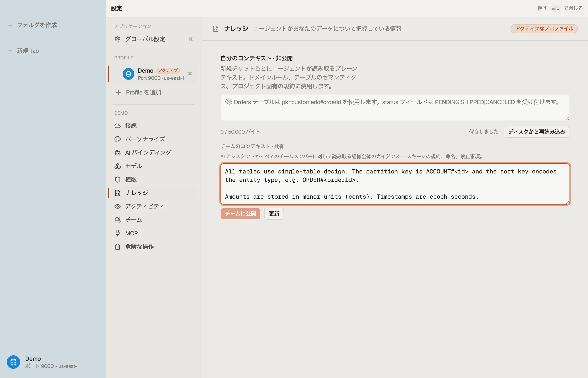Screen dimensions: 588x378
Task: Click the cubes icon for モデル
Action: [x=118, y=166]
